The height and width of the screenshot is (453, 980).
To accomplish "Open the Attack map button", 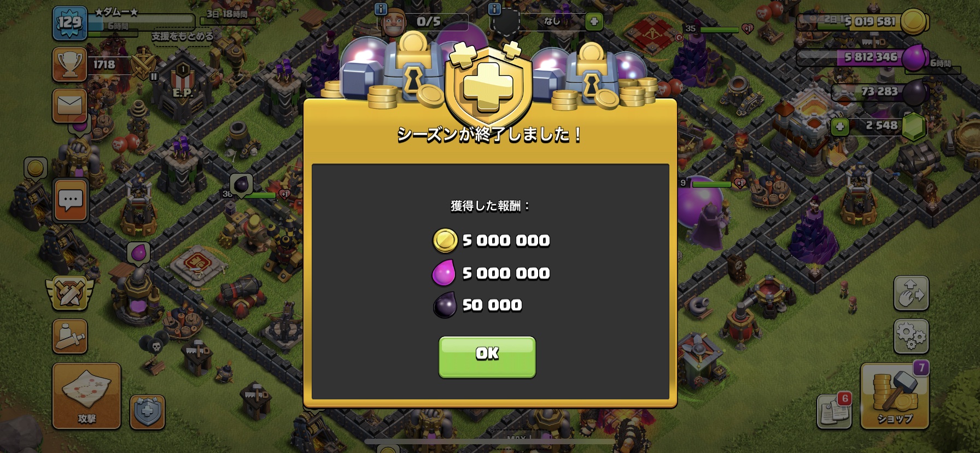I will 86,396.
